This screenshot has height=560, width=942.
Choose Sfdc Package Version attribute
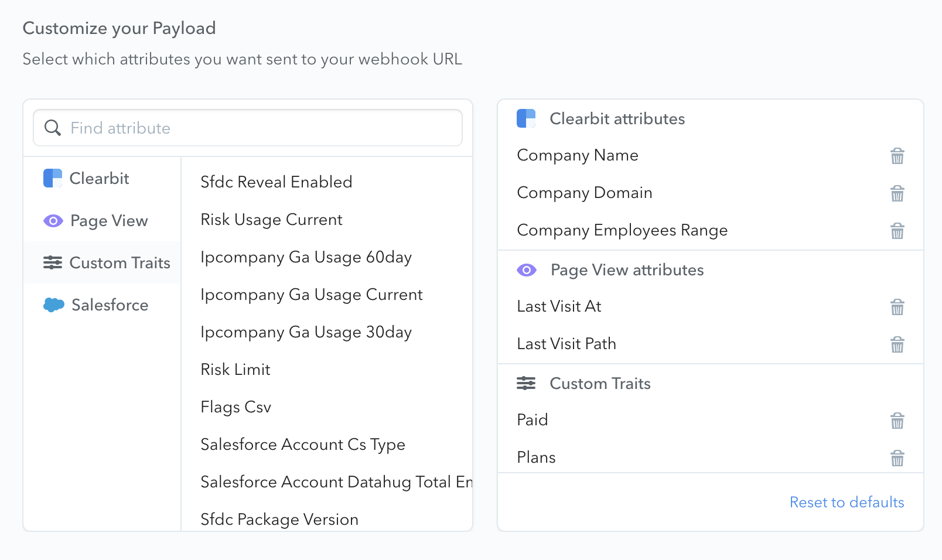point(279,519)
